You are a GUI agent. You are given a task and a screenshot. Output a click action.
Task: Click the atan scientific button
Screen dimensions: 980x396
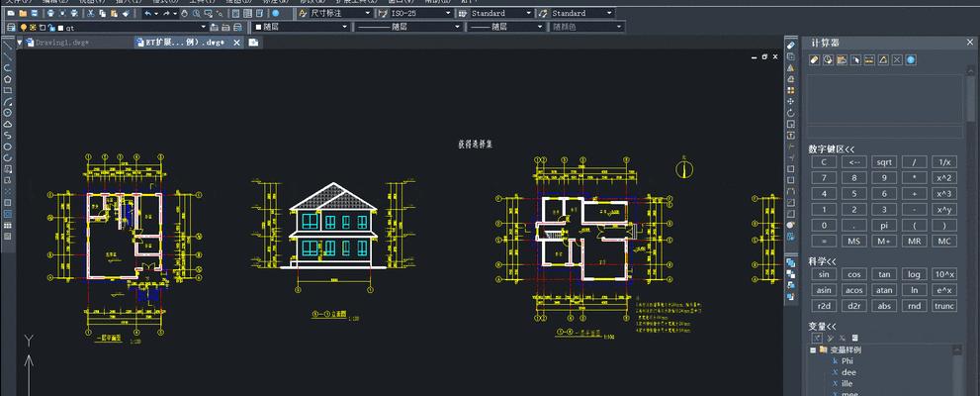pos(884,290)
